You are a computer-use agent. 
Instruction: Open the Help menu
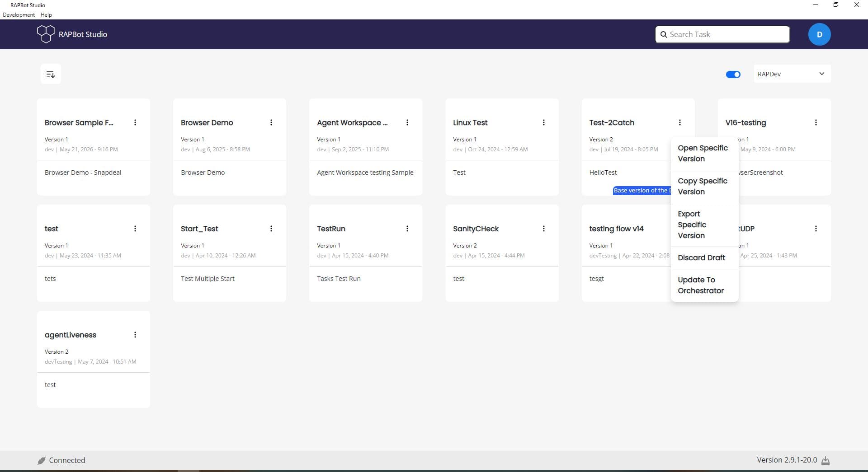(x=46, y=15)
